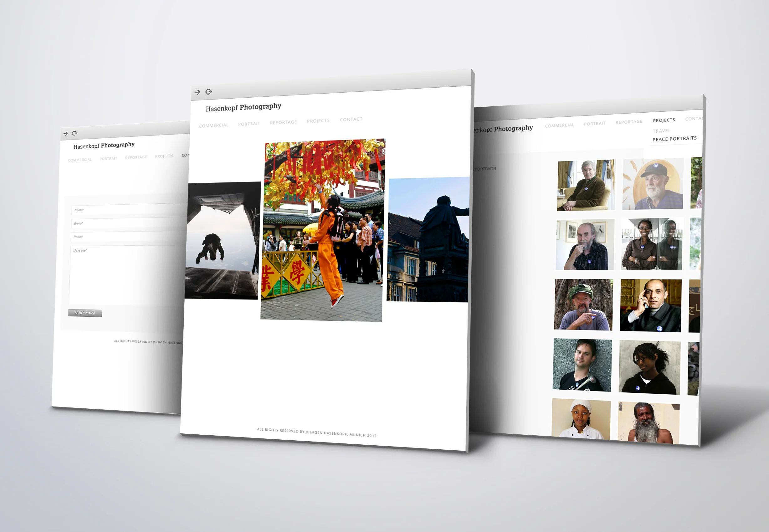Choose Travel from the Projects submenu
The width and height of the screenshot is (769, 532).
point(661,131)
